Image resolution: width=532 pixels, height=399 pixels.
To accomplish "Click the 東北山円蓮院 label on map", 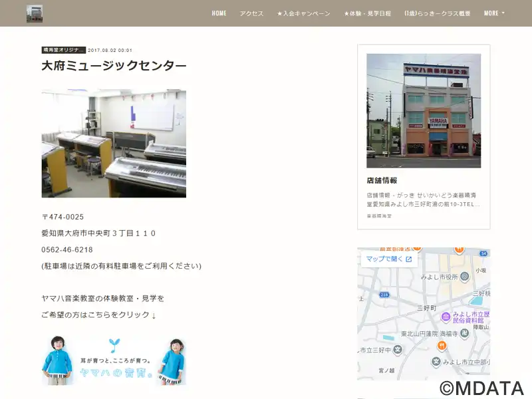I will click(x=420, y=334).
